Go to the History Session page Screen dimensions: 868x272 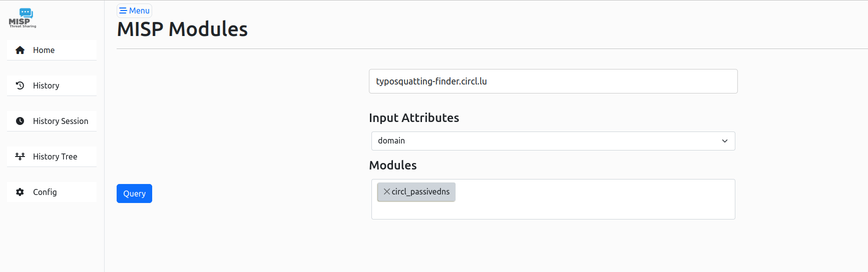point(52,121)
